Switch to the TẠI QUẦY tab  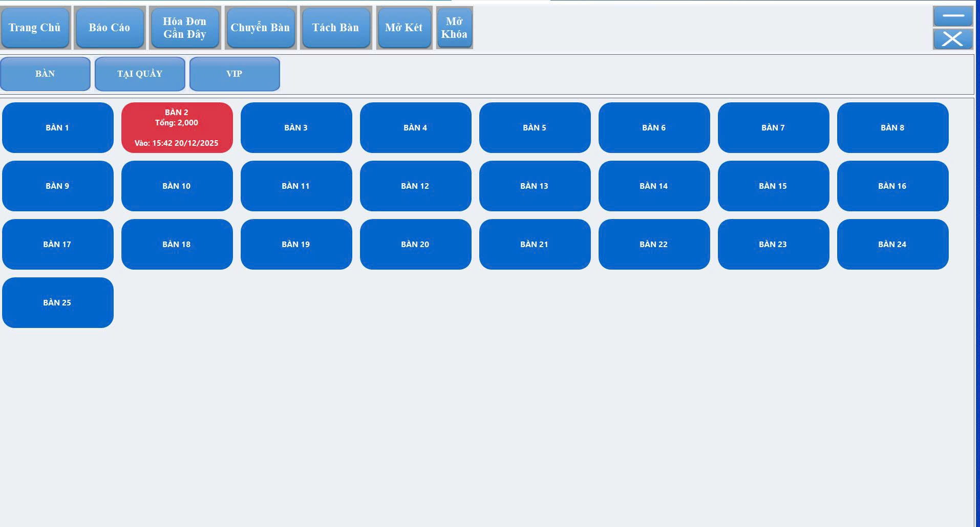tap(140, 74)
